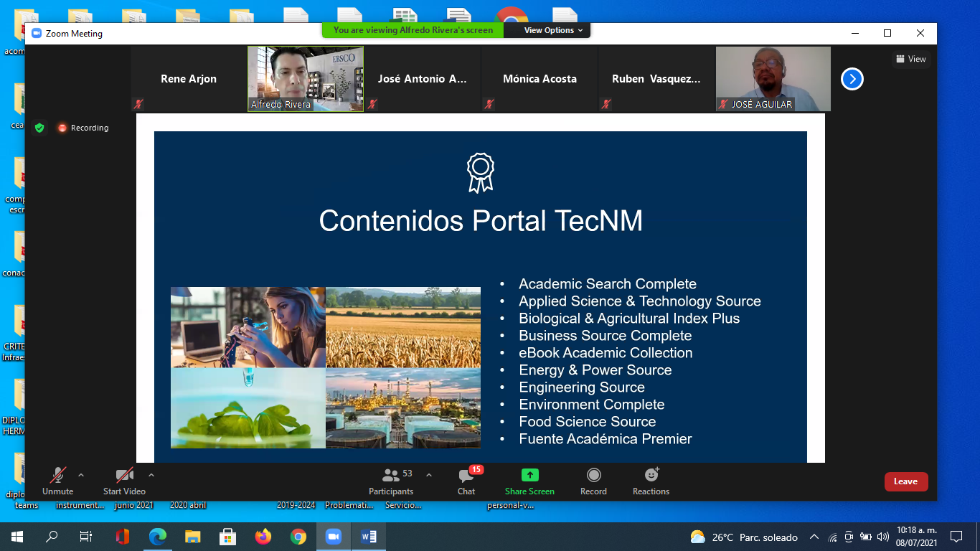Expand audio options arrow beside Unmute
The image size is (980, 551).
81,475
